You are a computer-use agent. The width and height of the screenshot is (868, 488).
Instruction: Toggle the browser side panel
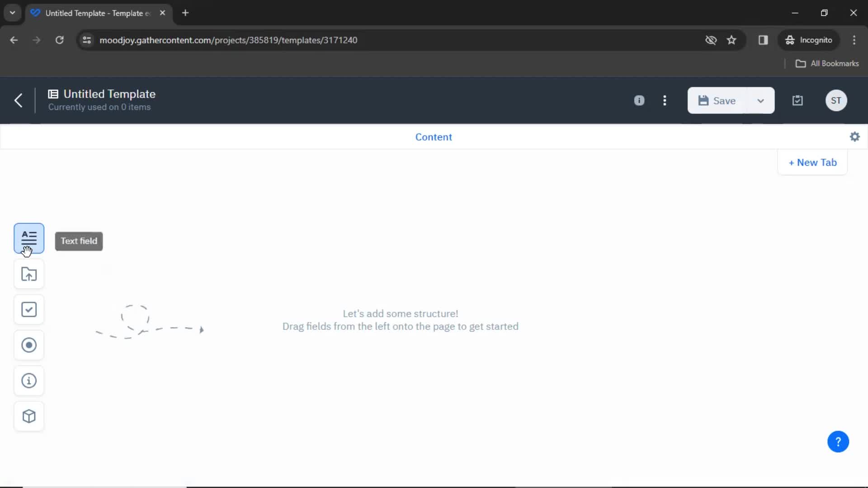click(763, 40)
